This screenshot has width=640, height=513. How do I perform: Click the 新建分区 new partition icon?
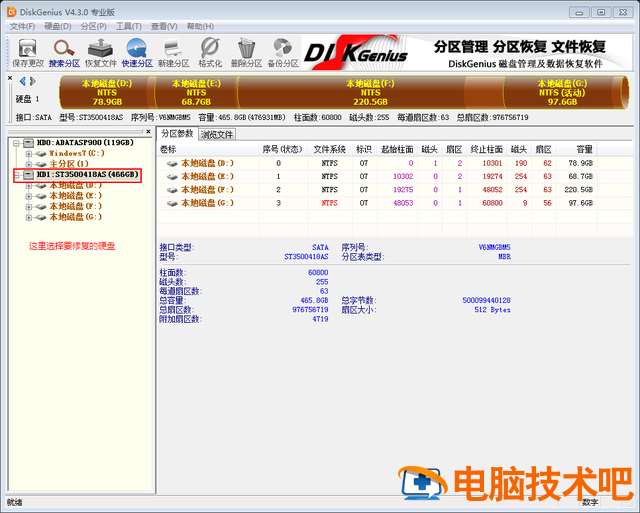[173, 53]
